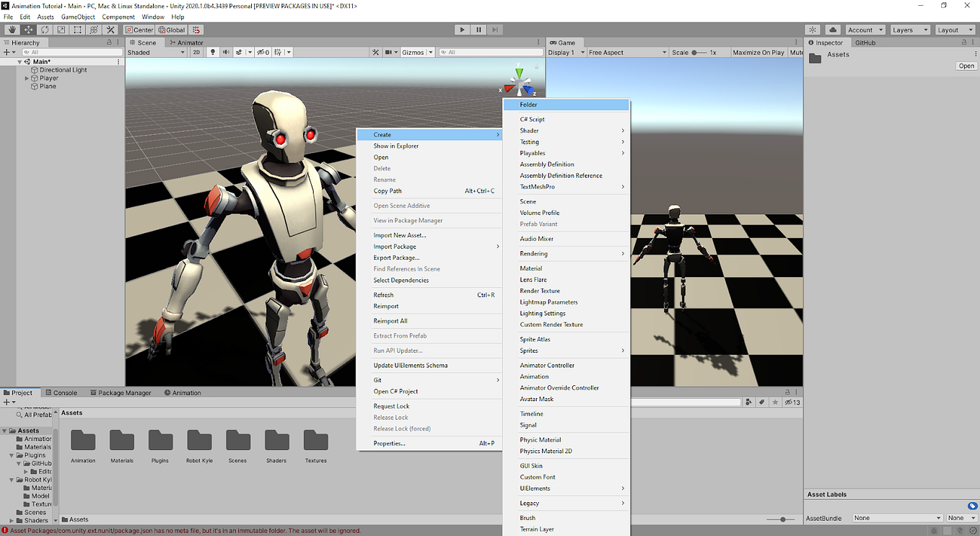The width and height of the screenshot is (980, 536).
Task: Select the Hand tool in the toolbar
Action: [x=12, y=30]
